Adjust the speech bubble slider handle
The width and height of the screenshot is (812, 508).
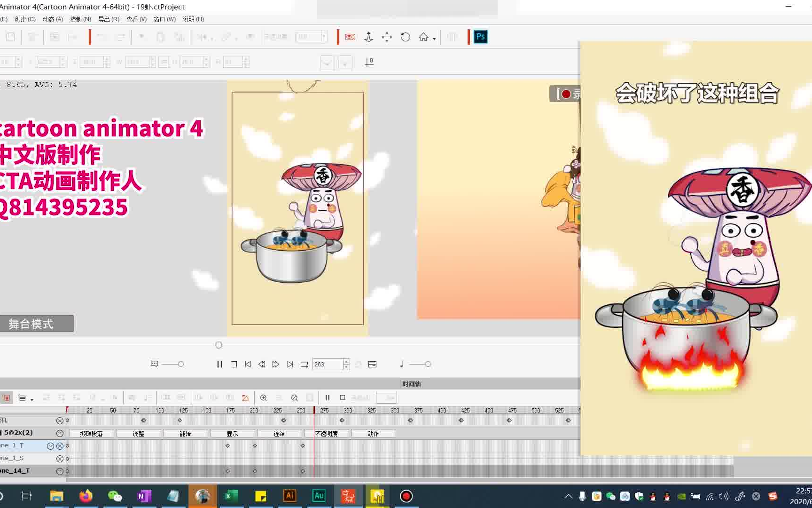pos(181,364)
